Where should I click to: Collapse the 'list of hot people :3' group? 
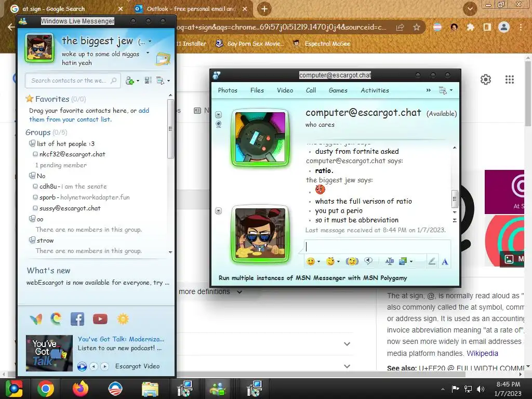point(32,143)
